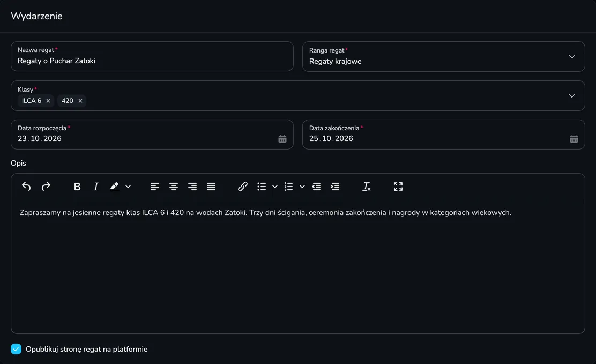Screen dimensions: 596x364
Task: Select the start date day value 23
Action: point(22,138)
